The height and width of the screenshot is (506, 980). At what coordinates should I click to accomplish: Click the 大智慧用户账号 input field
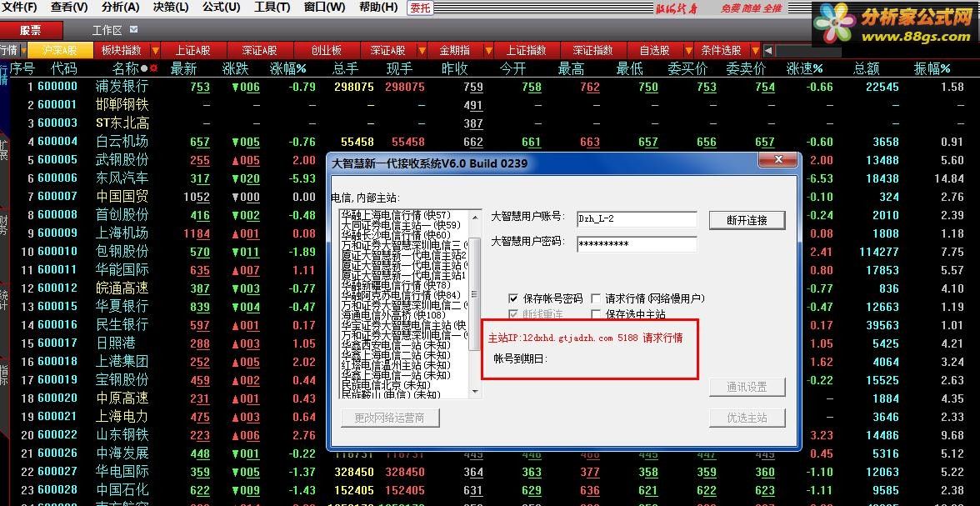point(637,219)
